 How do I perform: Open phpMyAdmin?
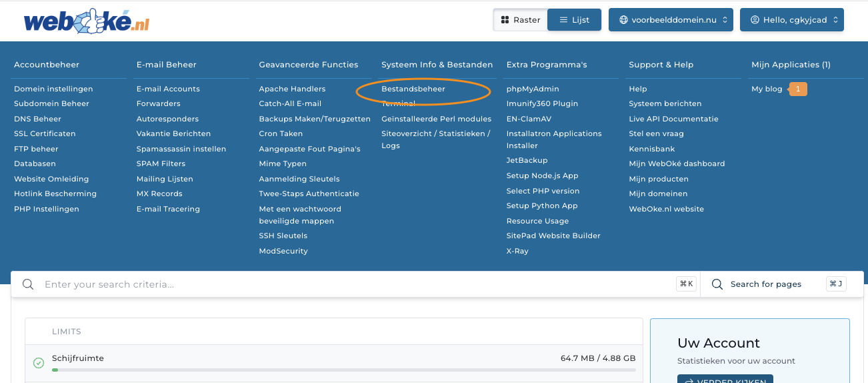tap(533, 89)
